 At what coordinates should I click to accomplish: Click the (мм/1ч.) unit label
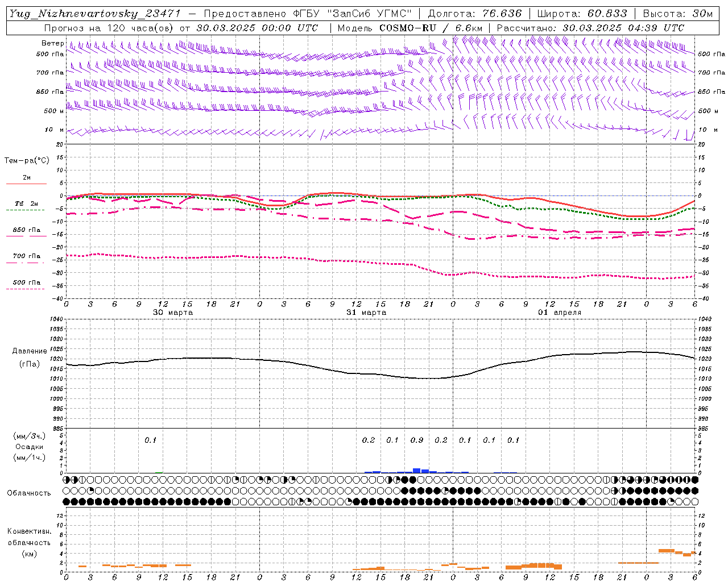tap(30, 458)
